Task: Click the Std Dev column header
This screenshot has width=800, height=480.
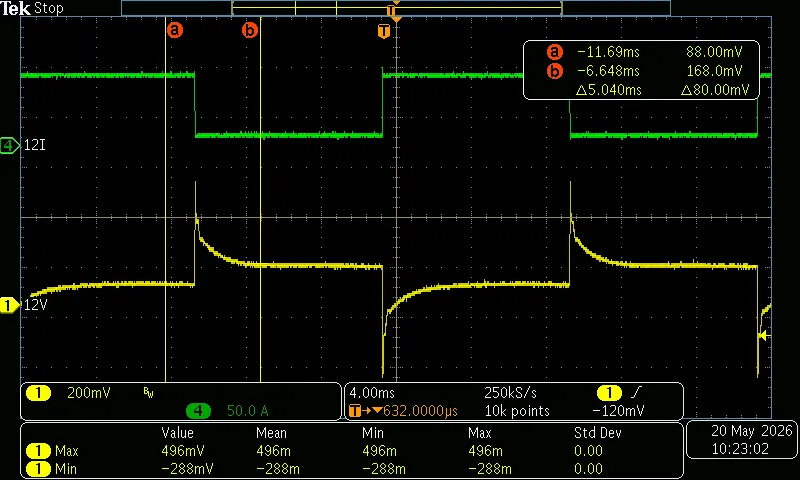Action: (x=597, y=433)
